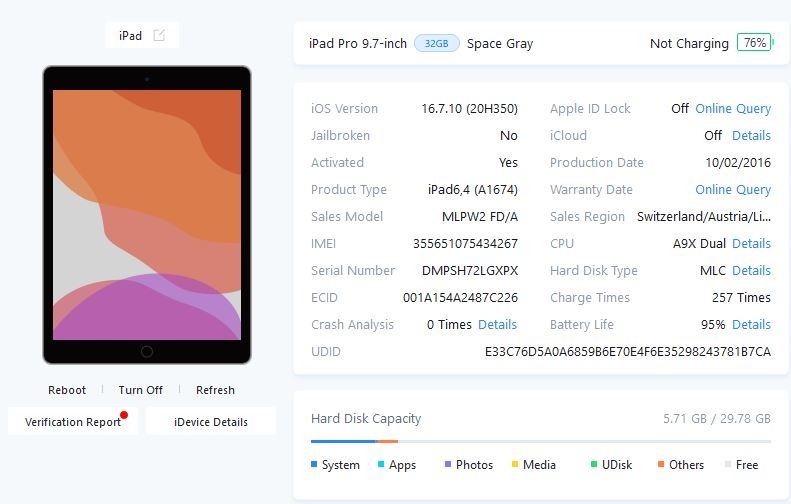Click the battery 76% indicator icon
The height and width of the screenshot is (504, 791).
click(755, 43)
